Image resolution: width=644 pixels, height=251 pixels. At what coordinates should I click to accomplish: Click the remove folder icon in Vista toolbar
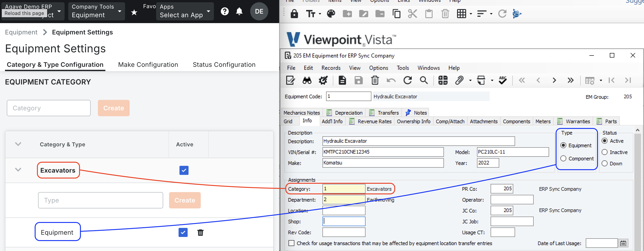tap(380, 14)
